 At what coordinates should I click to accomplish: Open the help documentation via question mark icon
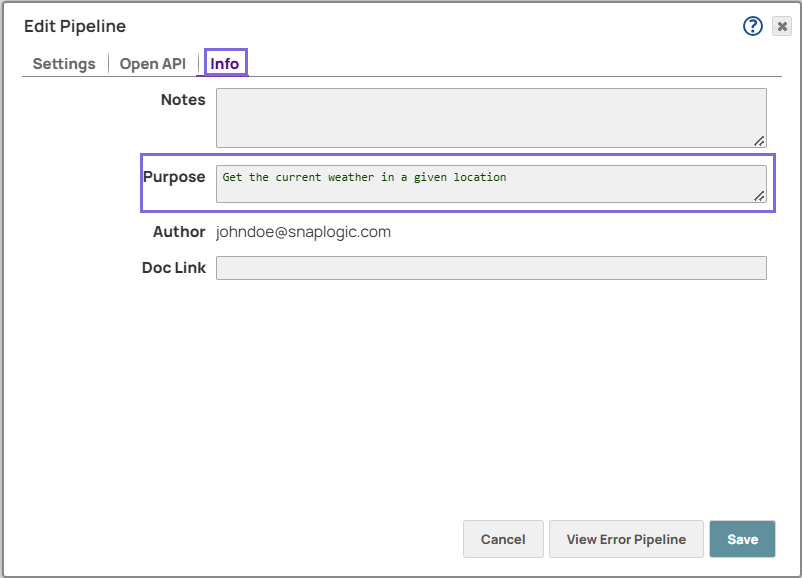click(752, 26)
